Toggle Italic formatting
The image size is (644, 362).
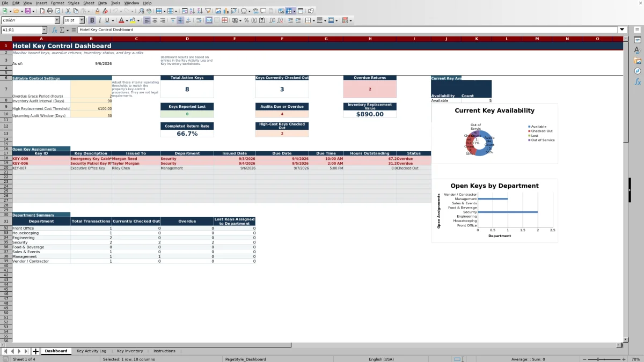point(99,20)
